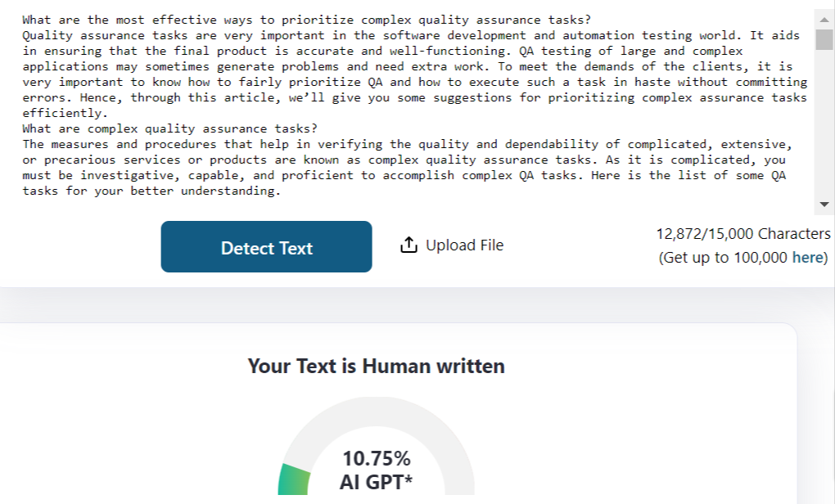Click the 'Your Text is Human written' heading
The width and height of the screenshot is (835, 504).
pos(376,366)
